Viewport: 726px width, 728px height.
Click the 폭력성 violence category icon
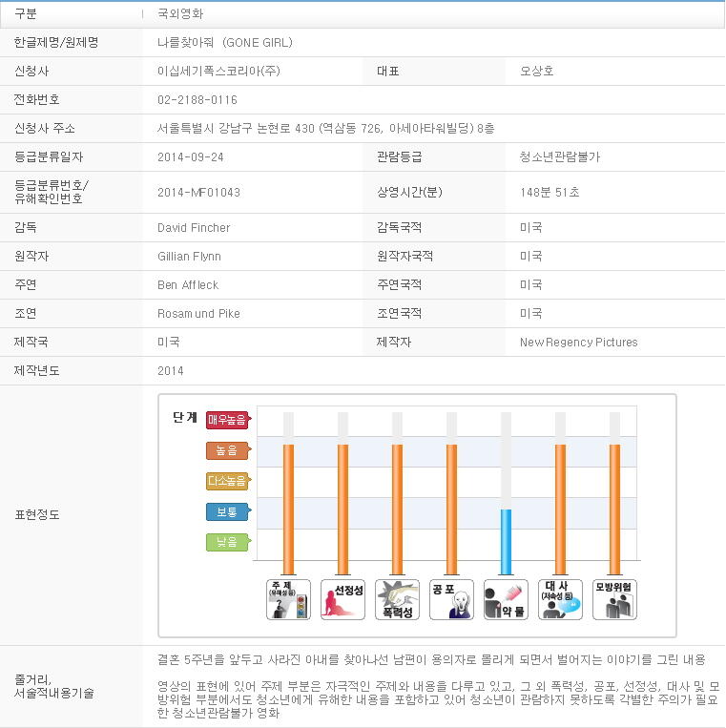click(397, 599)
